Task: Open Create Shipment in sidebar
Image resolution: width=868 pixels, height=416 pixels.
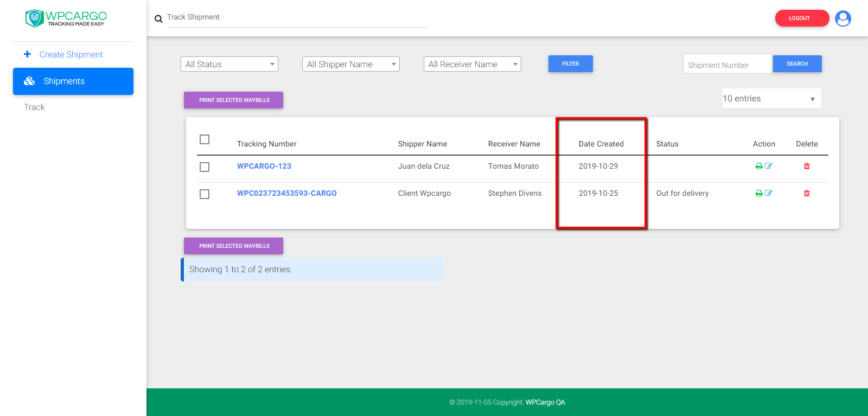Action: 71,54
